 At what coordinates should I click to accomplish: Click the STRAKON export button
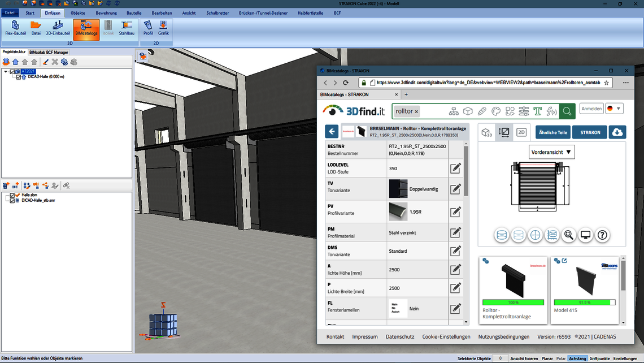(590, 132)
